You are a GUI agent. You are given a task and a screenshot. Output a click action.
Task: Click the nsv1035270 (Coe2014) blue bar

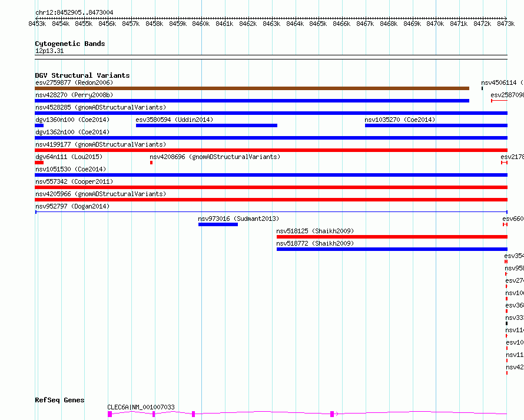[436, 125]
